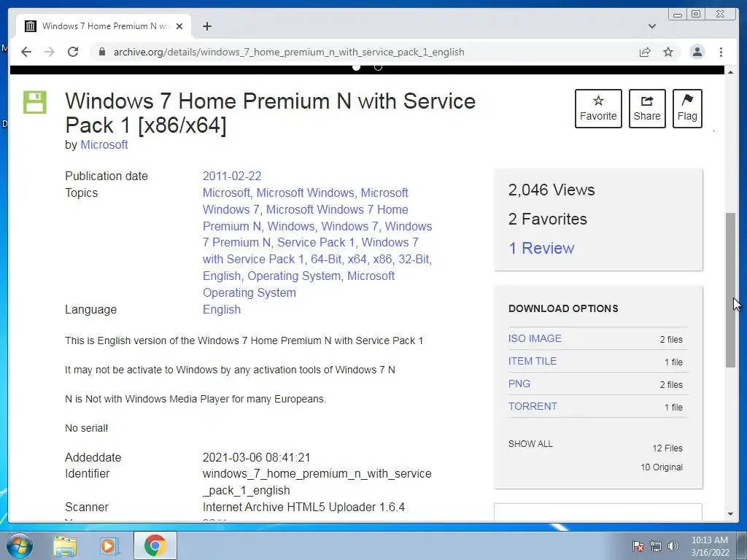Click the Internet Archive HTML5 Uploader 1.6.4 text
The height and width of the screenshot is (560, 747).
[303, 507]
